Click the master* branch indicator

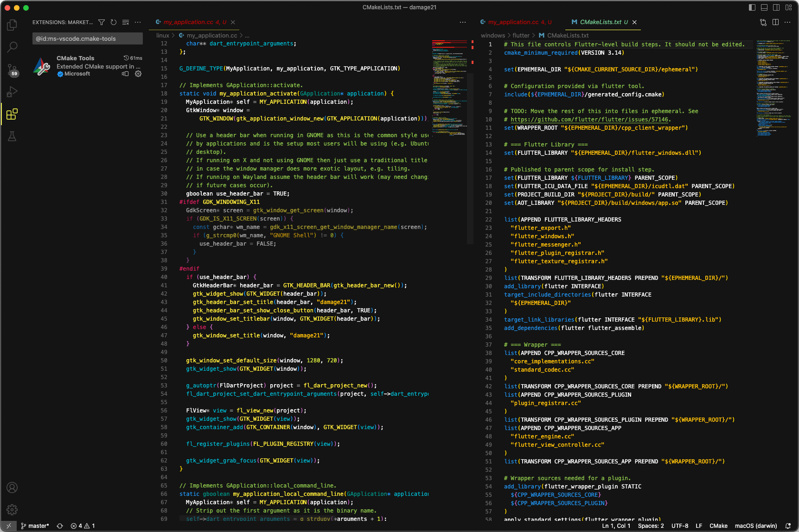(x=35, y=526)
